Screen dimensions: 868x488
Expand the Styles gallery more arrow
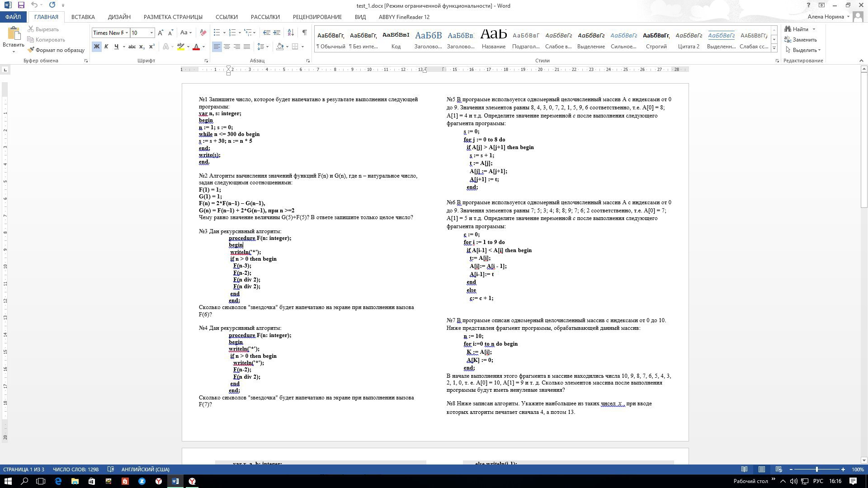coord(774,48)
